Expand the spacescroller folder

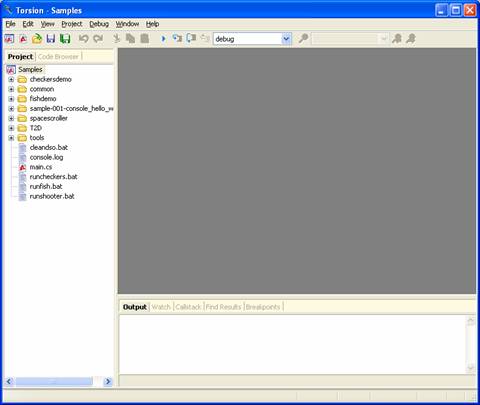click(x=11, y=119)
